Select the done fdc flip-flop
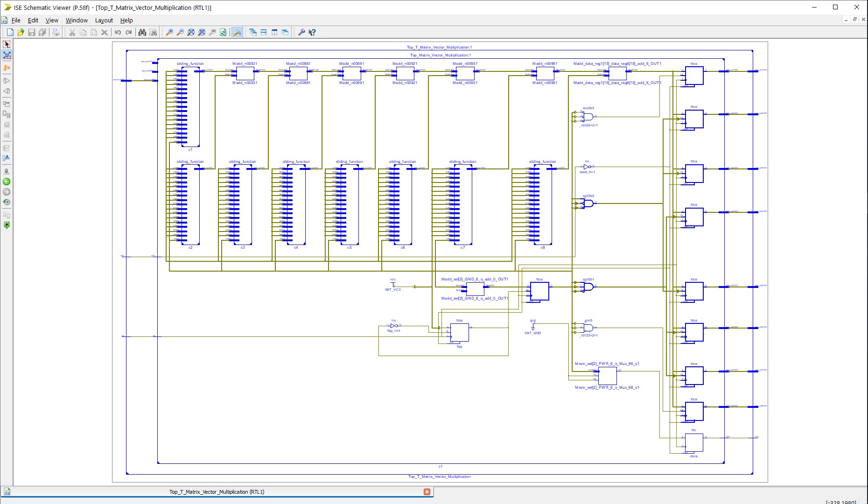 [694, 443]
